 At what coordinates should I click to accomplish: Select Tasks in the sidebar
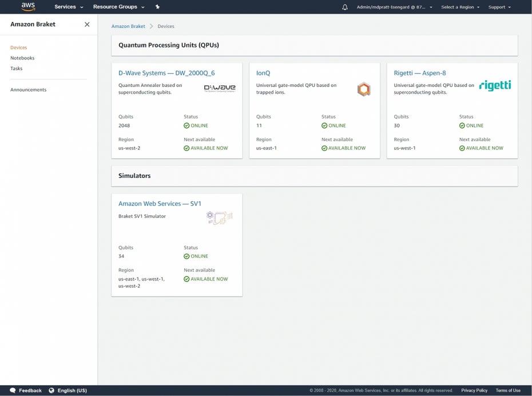click(x=17, y=68)
